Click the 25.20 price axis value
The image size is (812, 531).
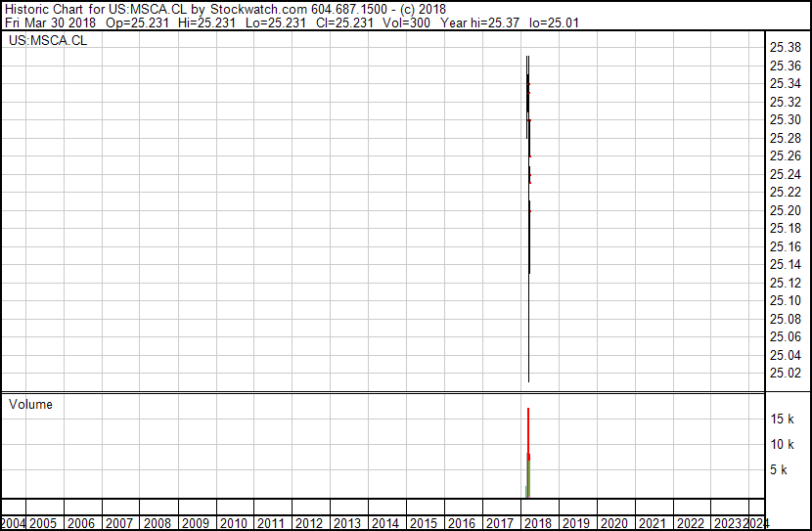(x=785, y=210)
